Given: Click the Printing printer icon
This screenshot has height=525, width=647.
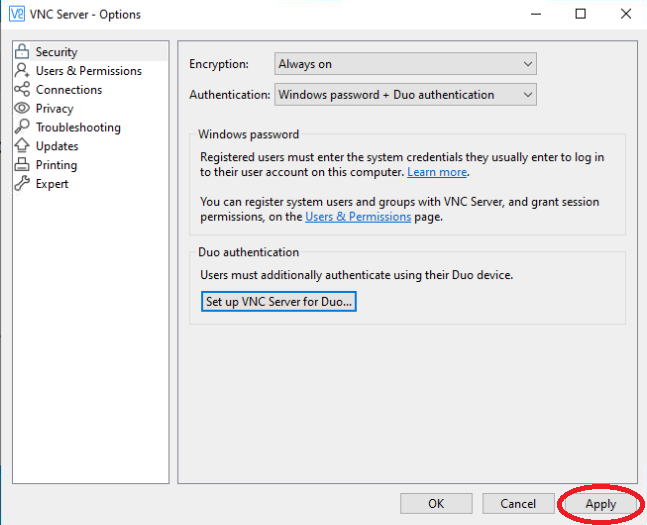Looking at the screenshot, I should click(22, 164).
